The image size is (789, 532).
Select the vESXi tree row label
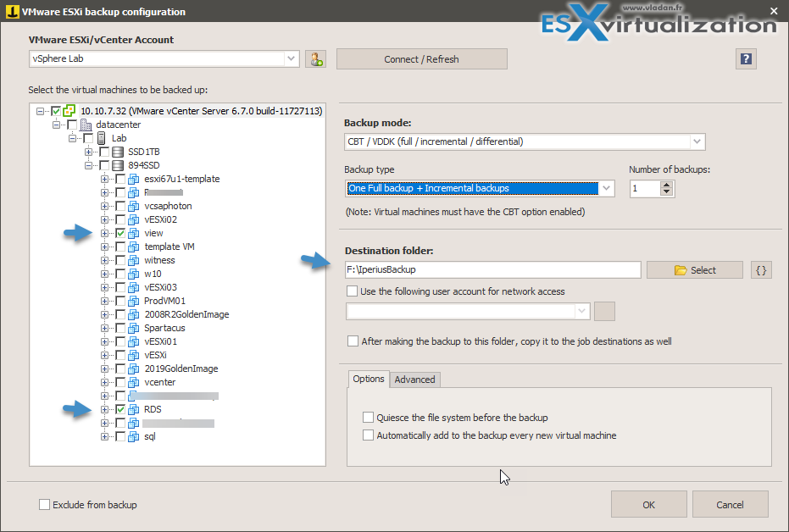[155, 356]
